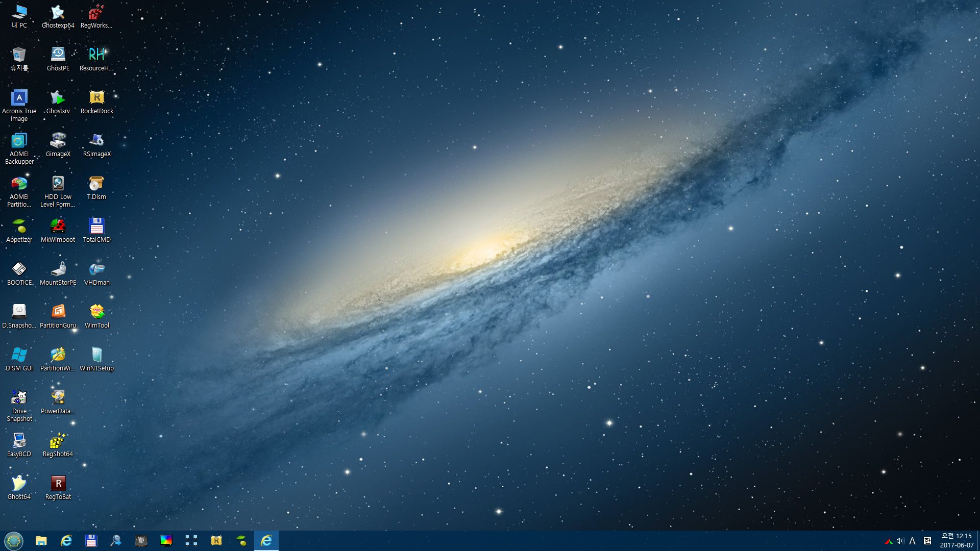Viewport: 980px width, 551px height.
Task: Open the Appetizer olive taskbar icon
Action: click(241, 541)
